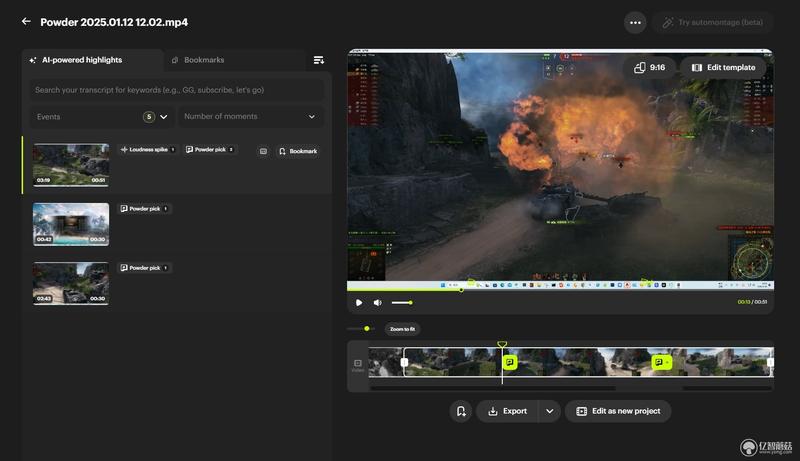800x461 pixels.
Task: Click the left clip trim handle
Action: 404,363
